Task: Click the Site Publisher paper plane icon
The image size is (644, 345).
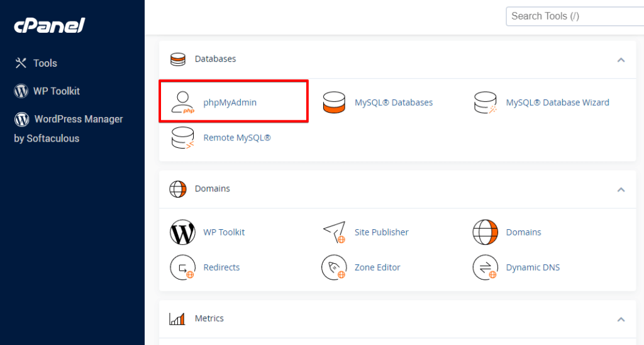Action: tap(334, 232)
